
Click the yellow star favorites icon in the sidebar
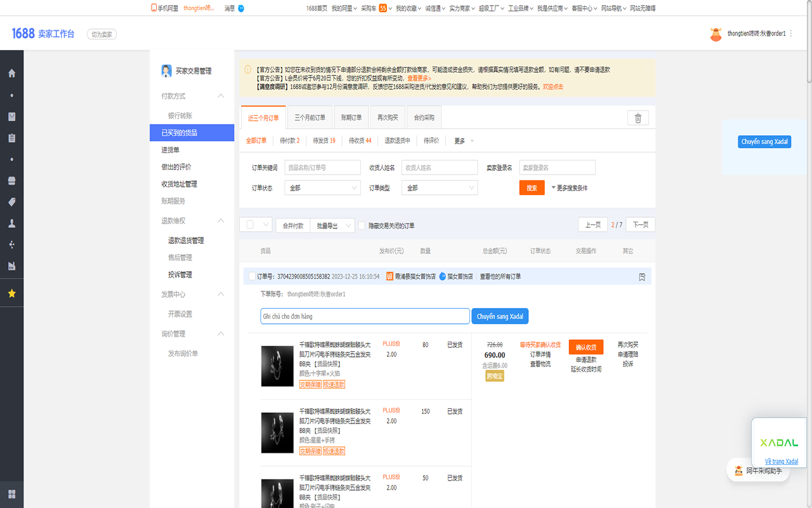11,293
